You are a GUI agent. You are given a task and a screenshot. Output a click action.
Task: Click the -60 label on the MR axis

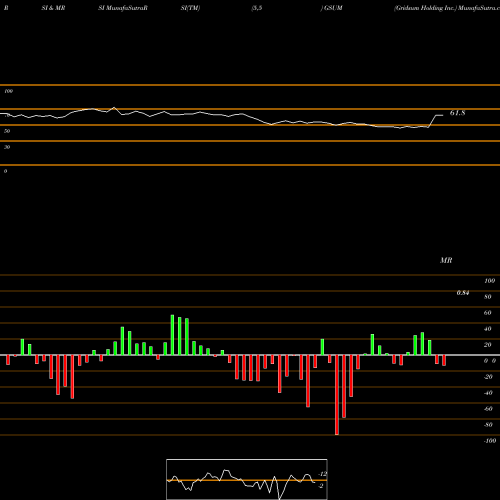488,409
